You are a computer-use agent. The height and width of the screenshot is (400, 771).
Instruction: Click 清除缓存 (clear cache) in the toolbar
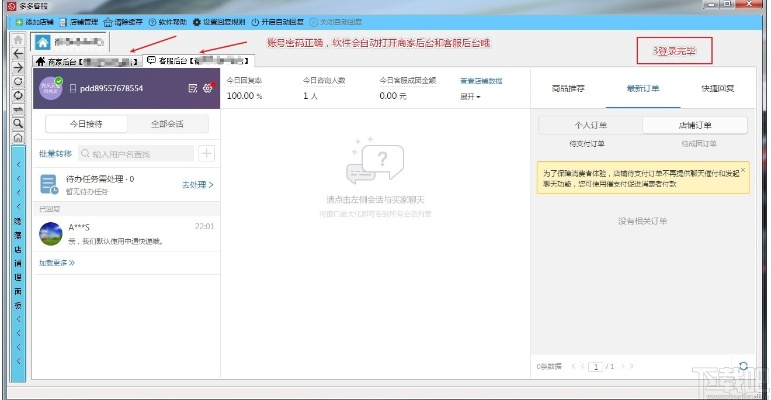(x=123, y=21)
